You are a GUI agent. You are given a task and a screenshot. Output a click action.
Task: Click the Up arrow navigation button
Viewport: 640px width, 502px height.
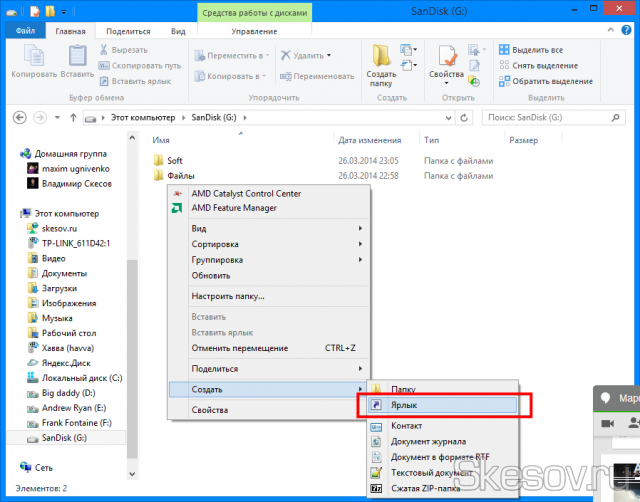coord(71,118)
